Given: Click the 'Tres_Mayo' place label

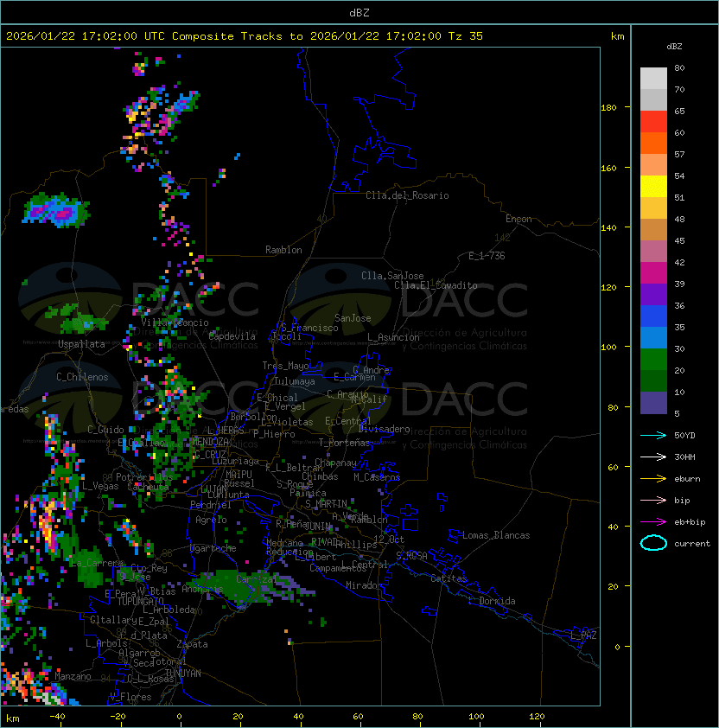Looking at the screenshot, I should click(x=285, y=366).
